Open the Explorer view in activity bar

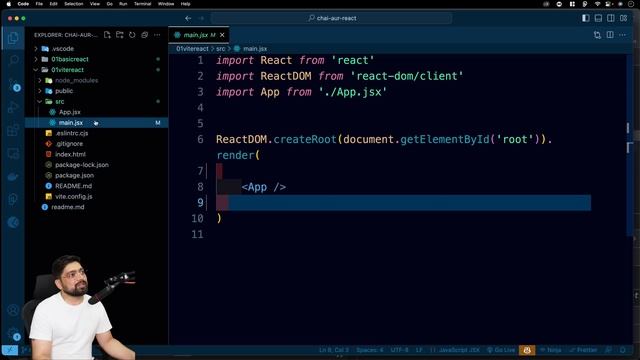point(13,38)
